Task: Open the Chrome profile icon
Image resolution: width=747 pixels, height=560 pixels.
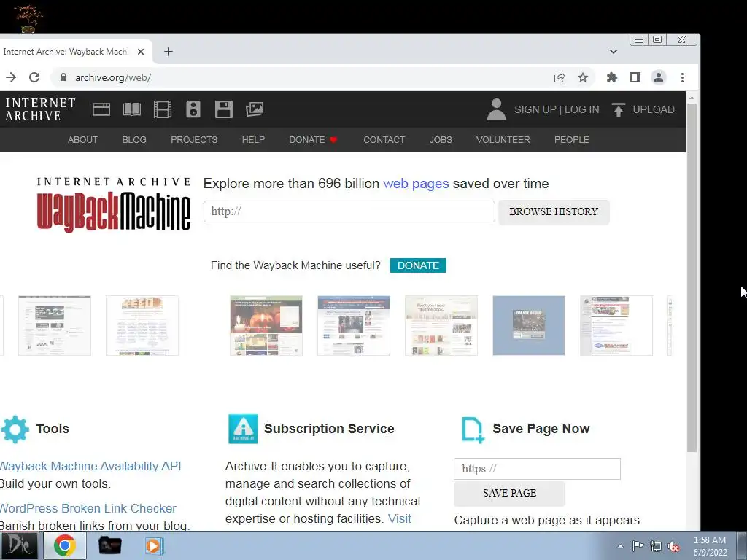Action: (x=659, y=77)
